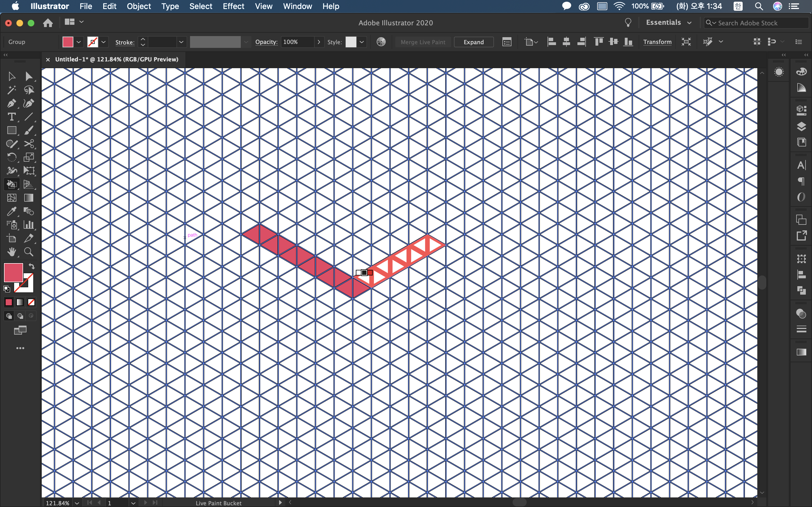This screenshot has height=507, width=812.
Task: Select the Type tool
Action: pyautogui.click(x=11, y=117)
